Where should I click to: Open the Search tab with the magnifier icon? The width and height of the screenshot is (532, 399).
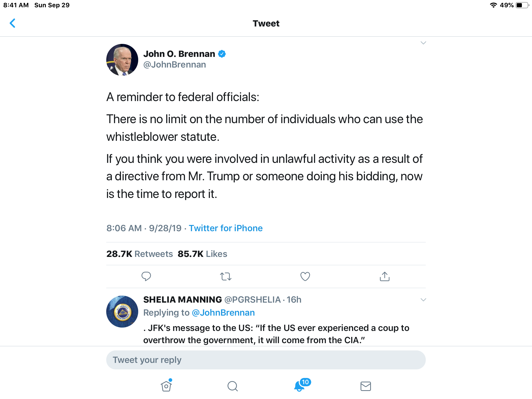[x=233, y=386]
